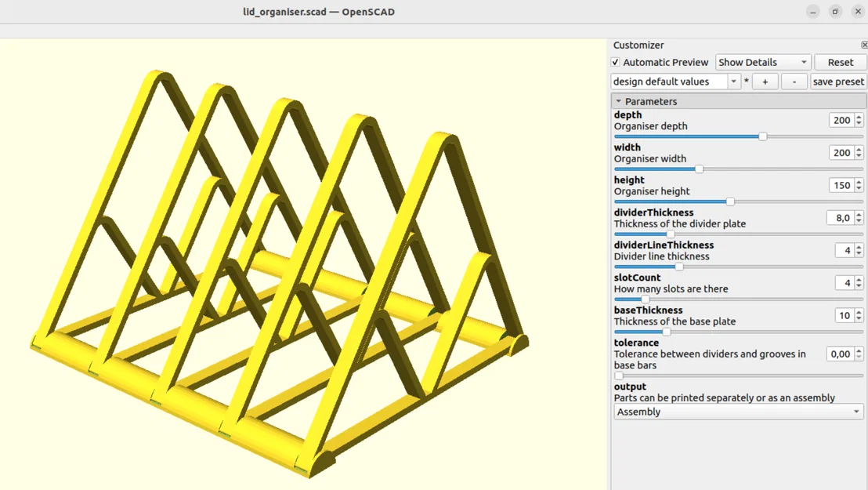This screenshot has width=868, height=490.
Task: Click the 3D organiser model in viewport
Action: click(280, 273)
